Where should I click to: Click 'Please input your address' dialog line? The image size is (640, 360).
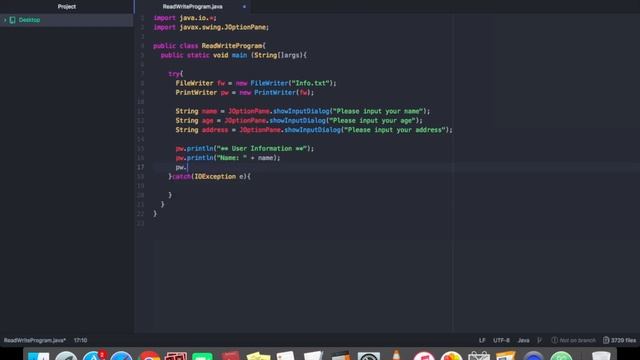click(314, 130)
